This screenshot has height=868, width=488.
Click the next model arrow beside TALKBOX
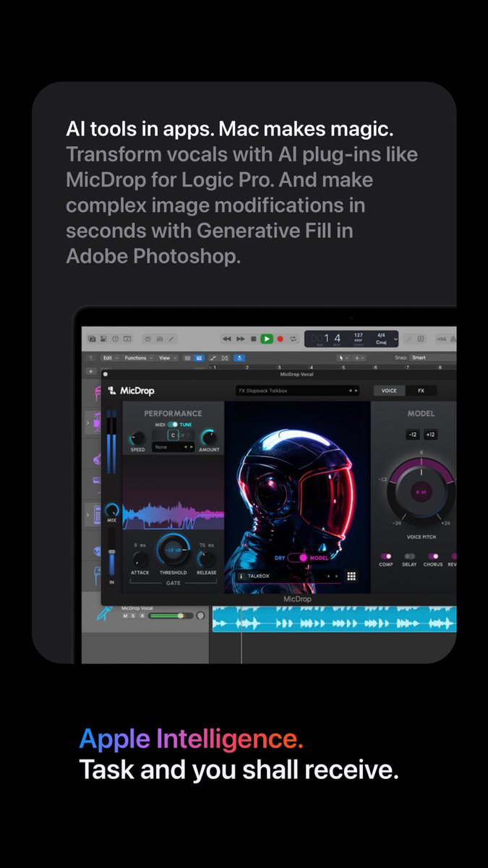(336, 576)
